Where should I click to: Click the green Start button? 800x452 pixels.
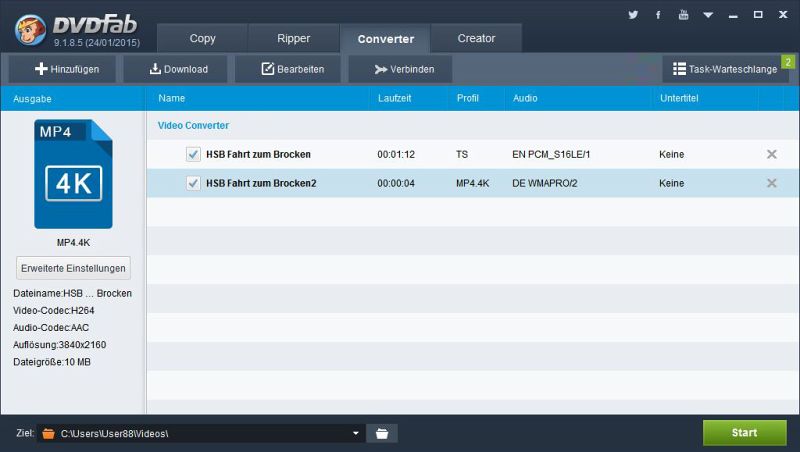click(x=744, y=433)
